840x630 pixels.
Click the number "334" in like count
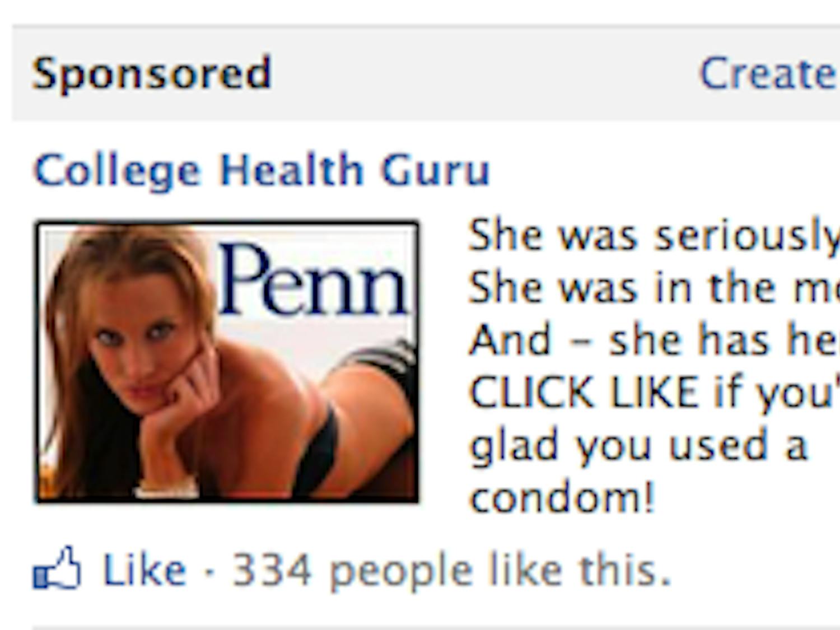pyautogui.click(x=272, y=571)
